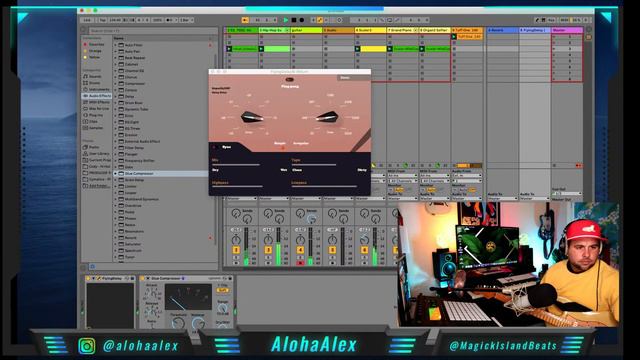Open the MIDI Effects category
Viewport: 640px width, 360px height.
click(99, 102)
